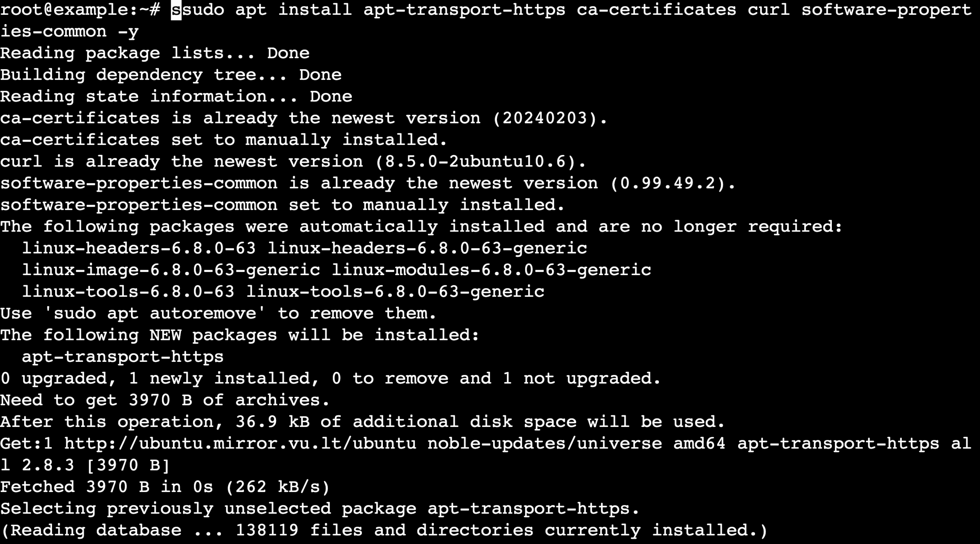Click the linux-modules-6.8.0-63-generic package name

(491, 270)
